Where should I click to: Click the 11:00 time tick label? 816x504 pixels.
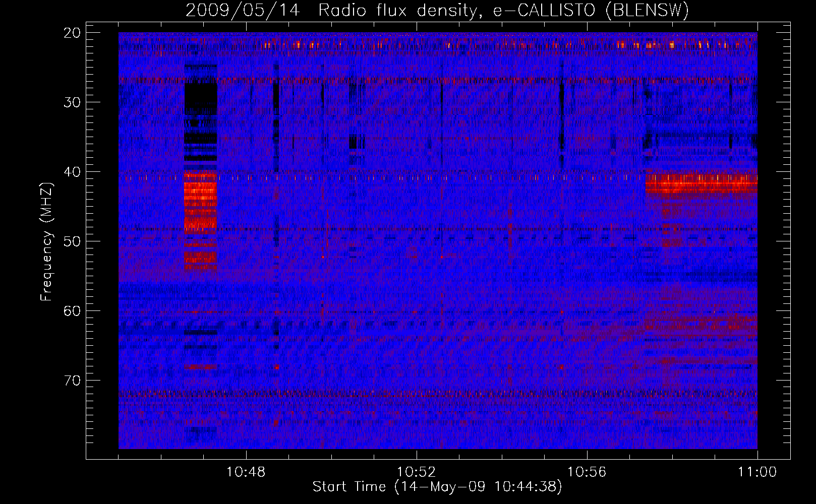[x=757, y=472]
